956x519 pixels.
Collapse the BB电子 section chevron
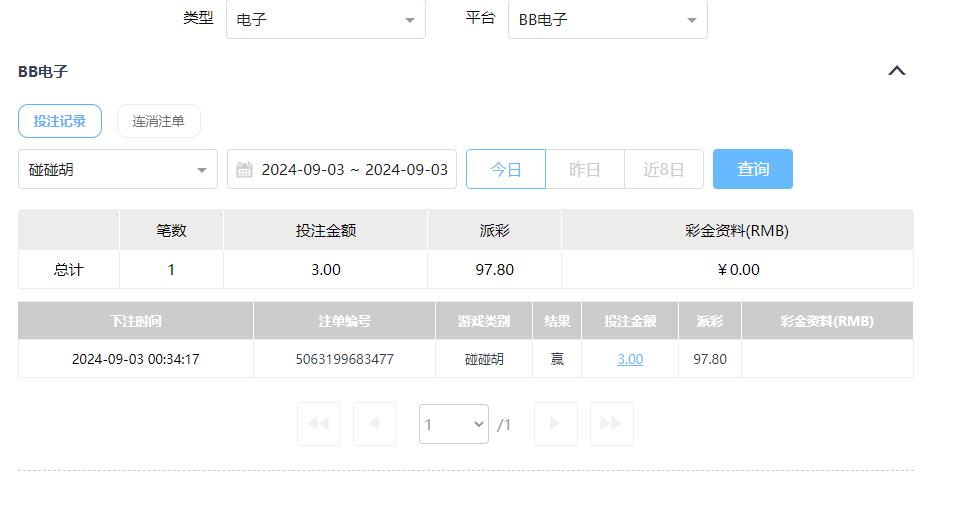[x=897, y=71]
